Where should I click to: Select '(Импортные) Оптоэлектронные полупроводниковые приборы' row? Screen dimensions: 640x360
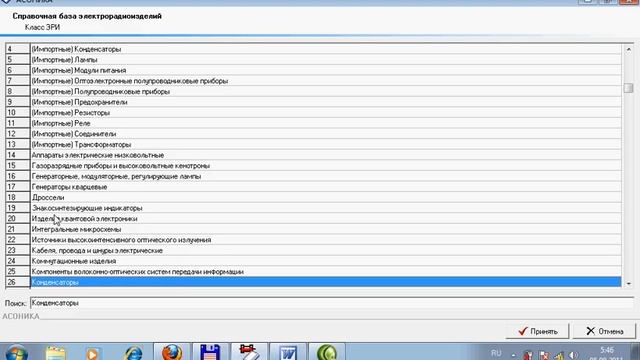(326, 81)
